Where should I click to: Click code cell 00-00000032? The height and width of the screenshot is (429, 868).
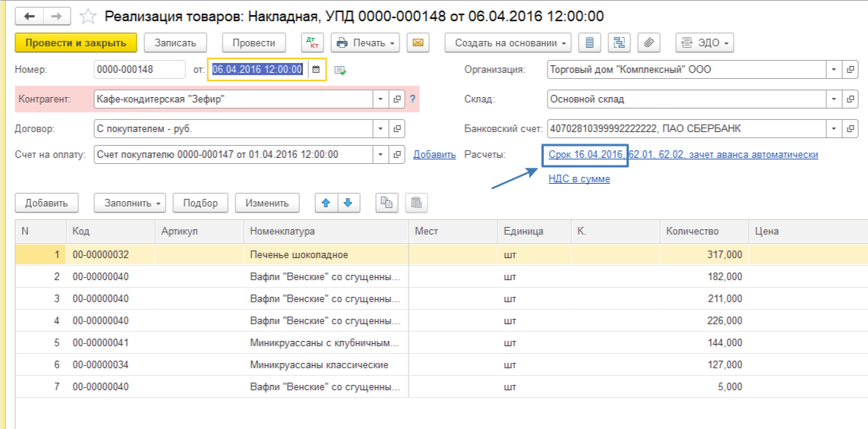click(111, 254)
